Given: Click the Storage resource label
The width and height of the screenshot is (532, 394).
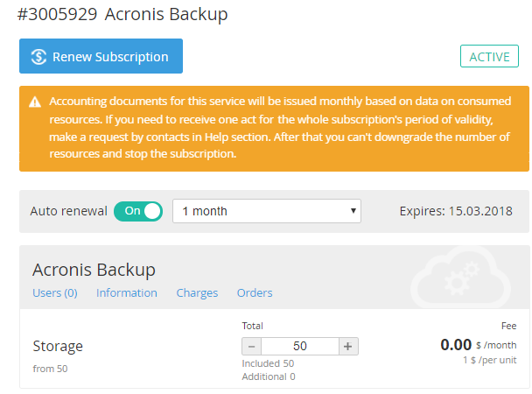Looking at the screenshot, I should point(58,347).
